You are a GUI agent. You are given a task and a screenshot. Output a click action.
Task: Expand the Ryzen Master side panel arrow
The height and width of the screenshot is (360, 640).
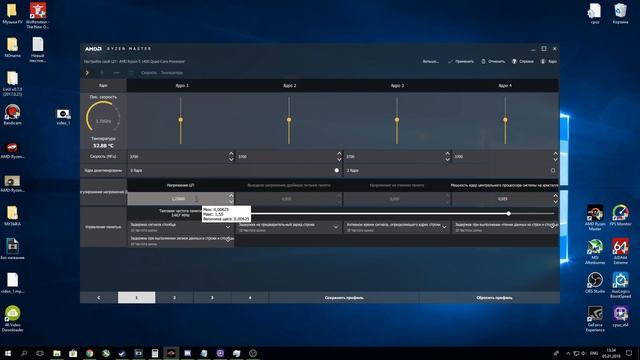[87, 73]
